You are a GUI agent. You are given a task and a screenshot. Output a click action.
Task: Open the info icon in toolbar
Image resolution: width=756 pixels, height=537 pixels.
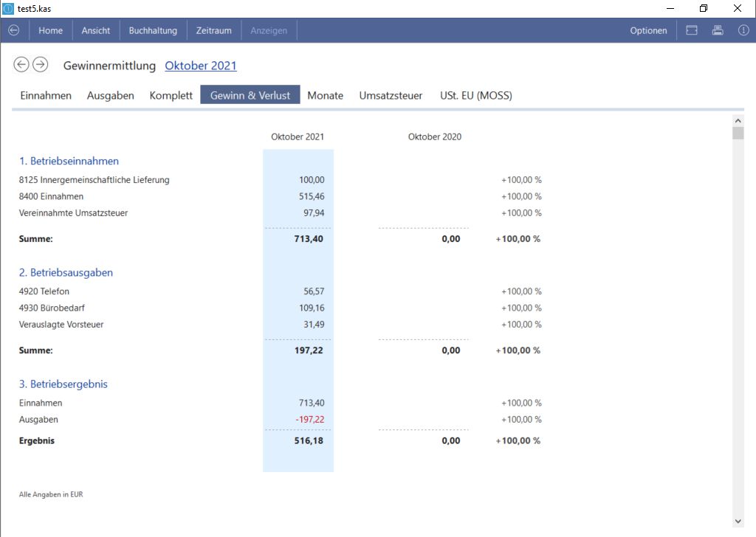(x=743, y=30)
